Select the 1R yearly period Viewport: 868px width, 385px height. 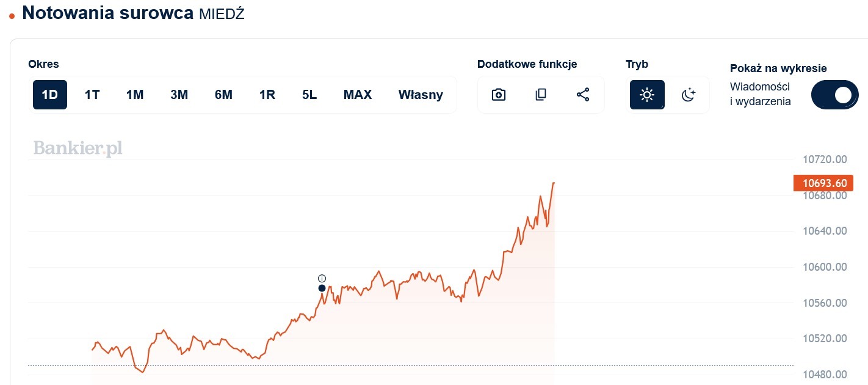coord(267,95)
